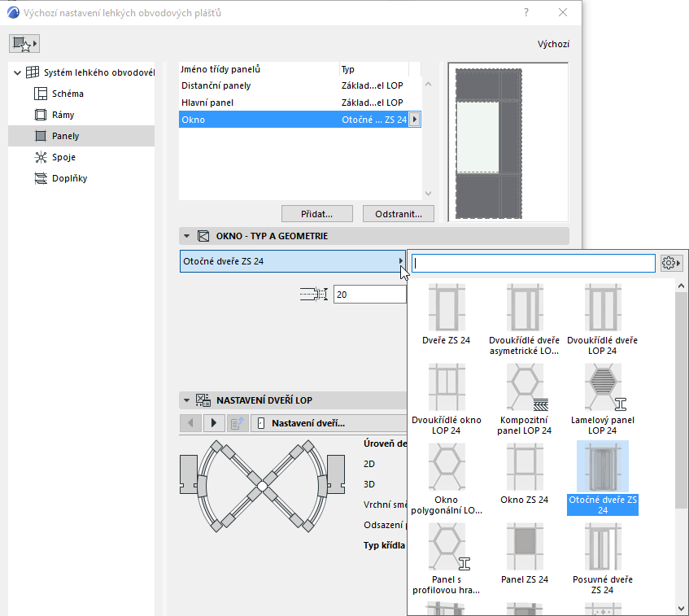Viewport: 689px width, 616px height.
Task: Collapse the OKNO - TYP A GEOMETRIE section
Action: click(x=187, y=236)
